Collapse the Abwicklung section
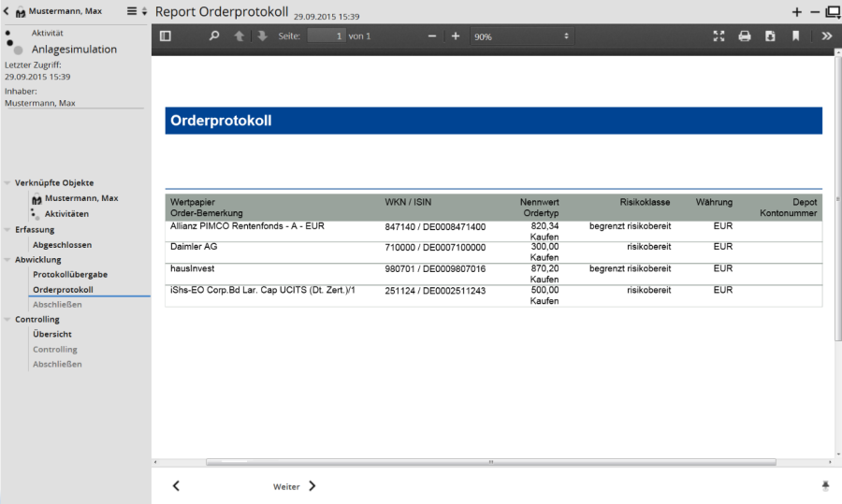 (x=8, y=260)
